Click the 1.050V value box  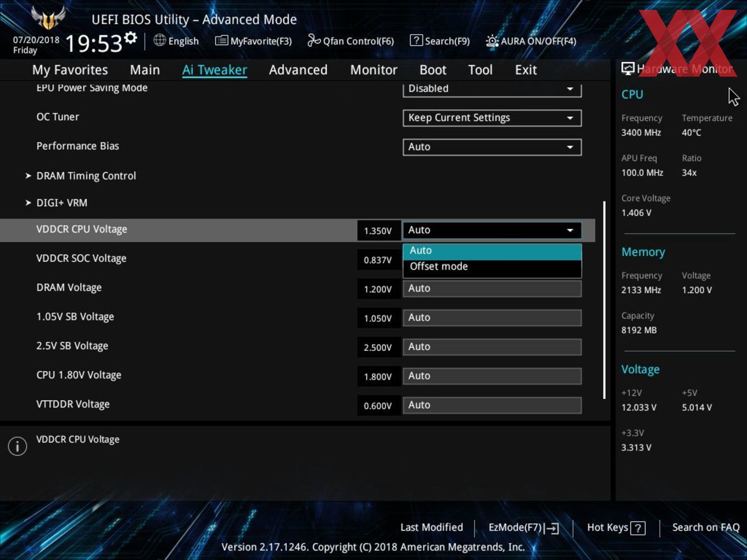point(378,318)
